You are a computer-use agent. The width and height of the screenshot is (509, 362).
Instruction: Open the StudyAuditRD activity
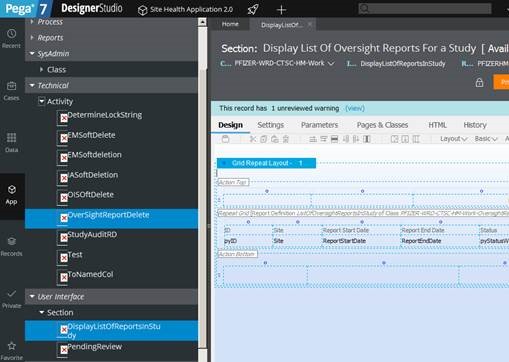92,234
